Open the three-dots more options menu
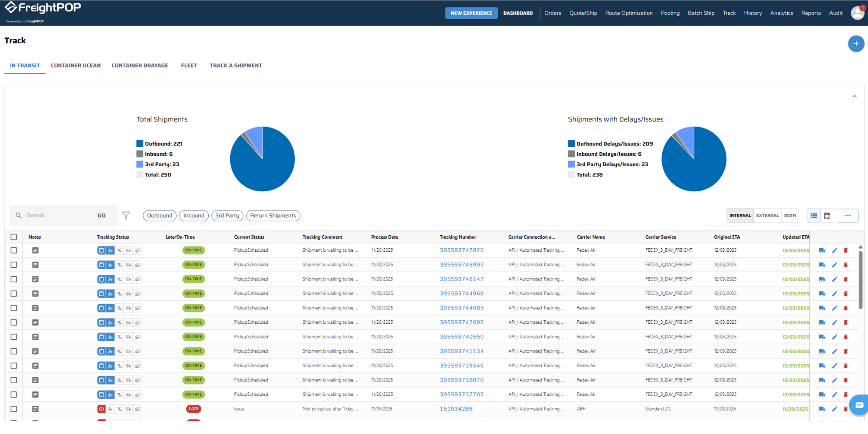 pos(848,216)
